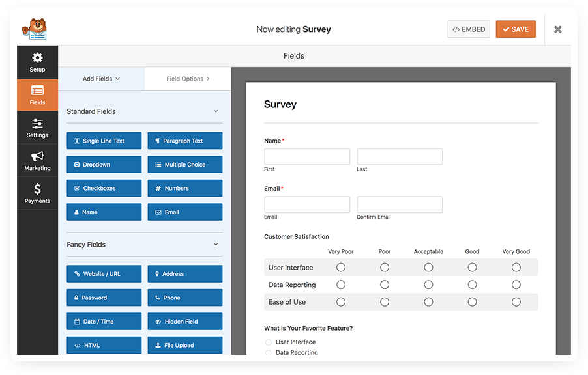The height and width of the screenshot is (375, 588).
Task: Save the survey form
Action: coord(515,29)
